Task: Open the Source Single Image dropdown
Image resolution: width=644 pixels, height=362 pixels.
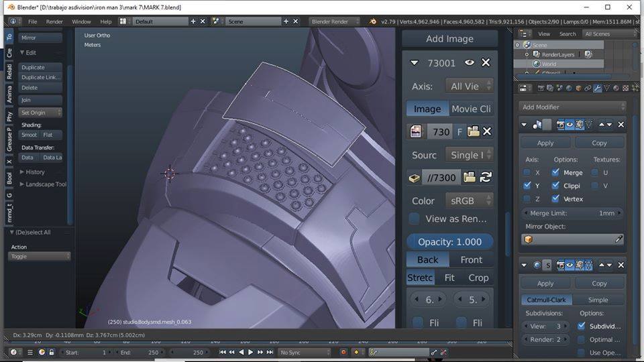Action: [x=469, y=155]
